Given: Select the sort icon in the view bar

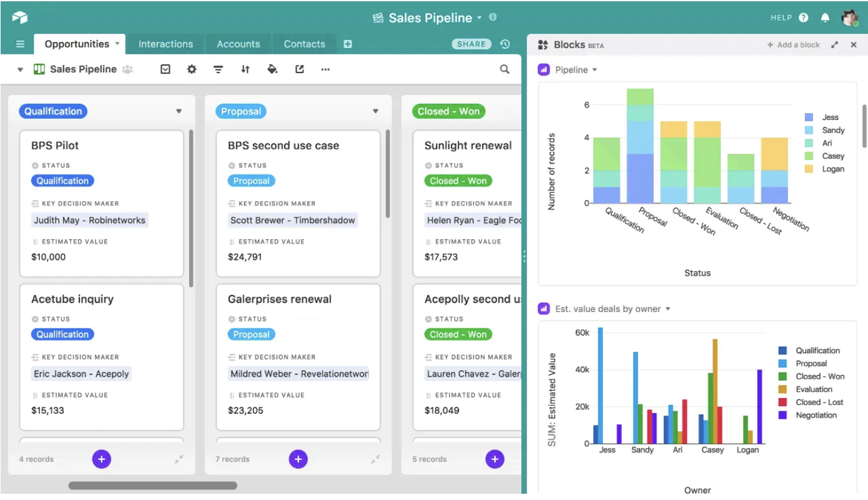Looking at the screenshot, I should (245, 69).
